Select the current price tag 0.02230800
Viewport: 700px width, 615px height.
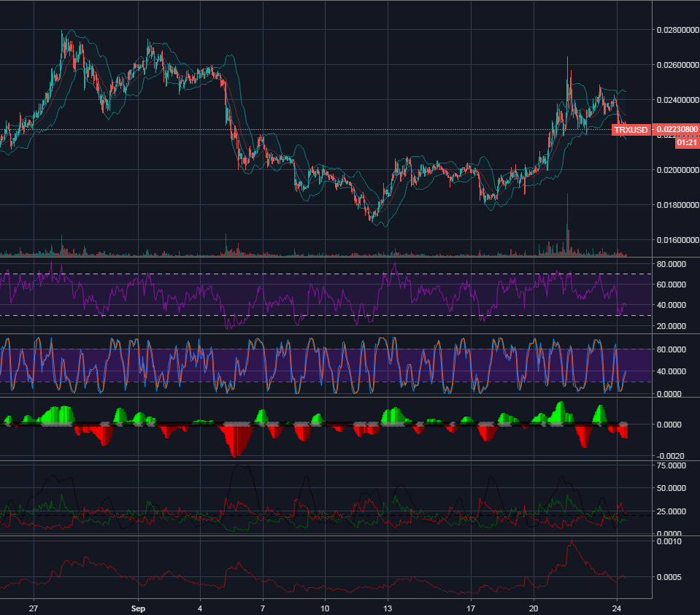pos(676,129)
